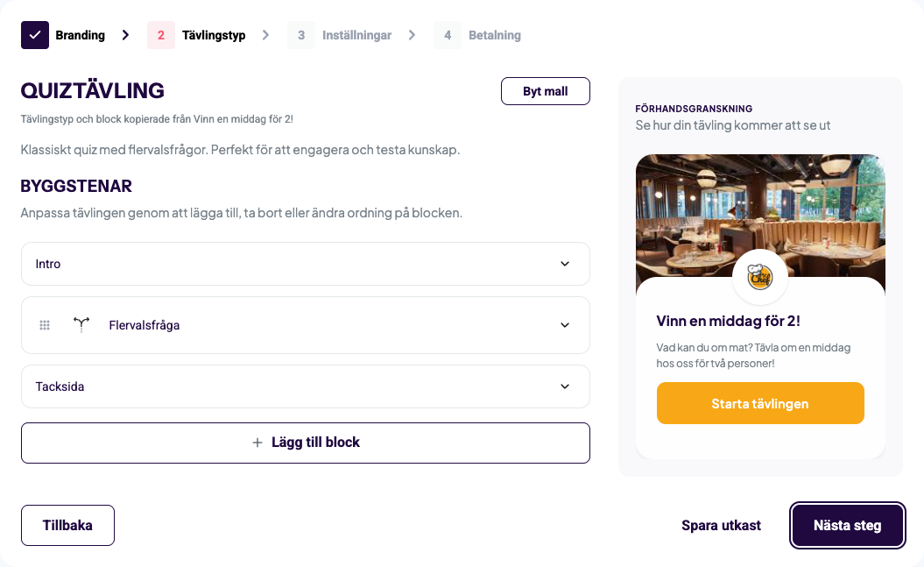Screen dimensions: 924x567
Task: Click the step 2 number badge
Action: [161, 36]
